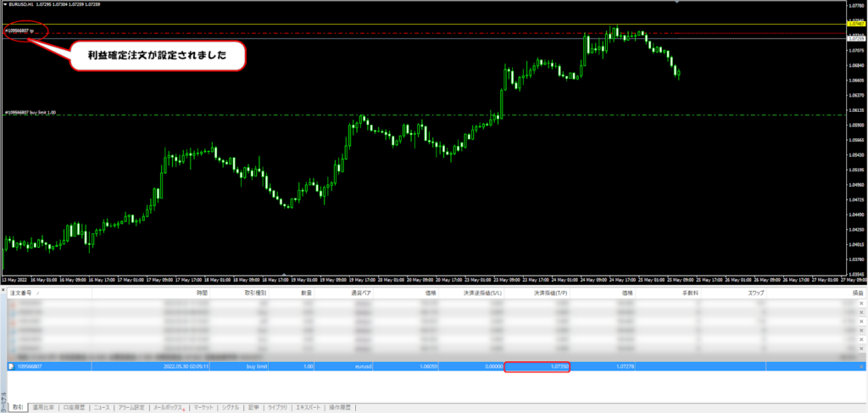Sort by the 取引種別 column header

(240, 293)
